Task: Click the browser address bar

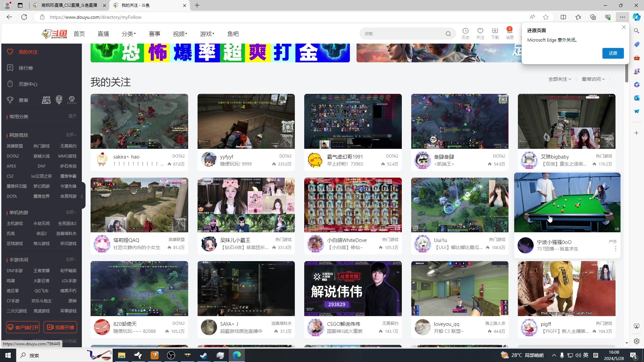Action: pos(285,17)
